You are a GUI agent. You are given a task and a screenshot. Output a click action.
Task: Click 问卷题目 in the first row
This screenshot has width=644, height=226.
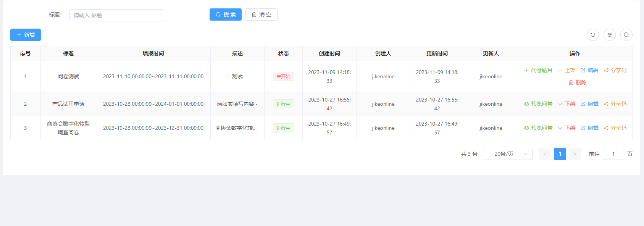[538, 70]
